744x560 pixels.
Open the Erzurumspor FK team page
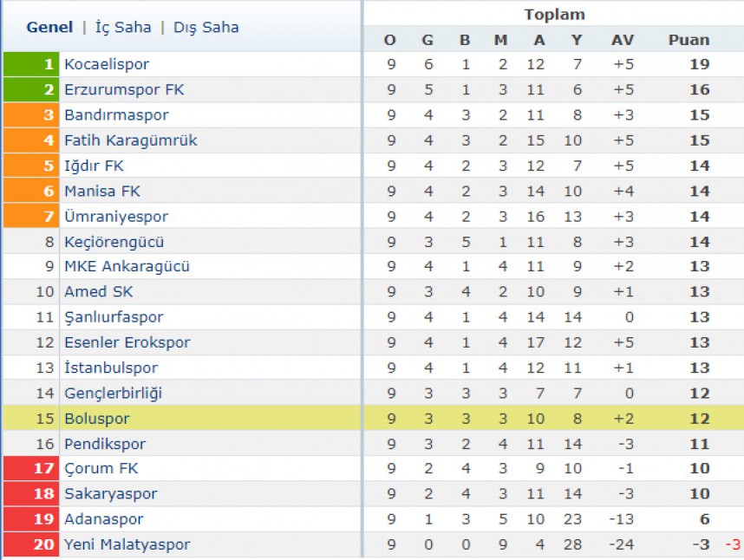[x=124, y=89]
